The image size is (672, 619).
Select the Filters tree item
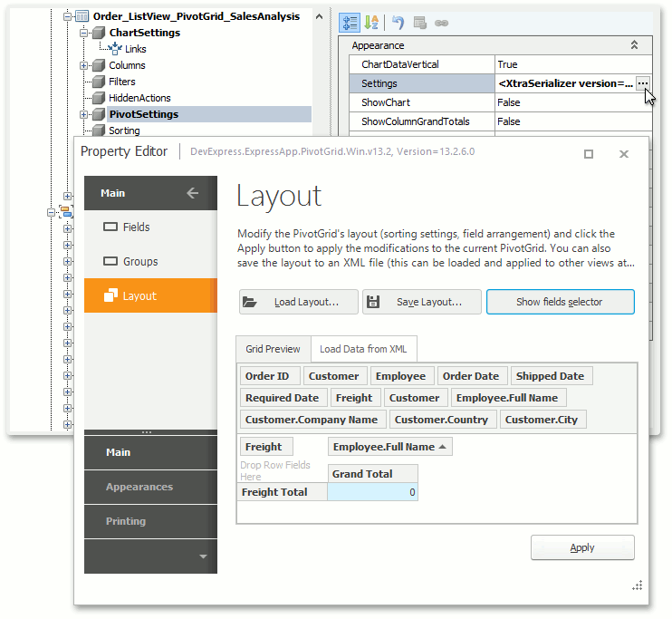point(122,82)
